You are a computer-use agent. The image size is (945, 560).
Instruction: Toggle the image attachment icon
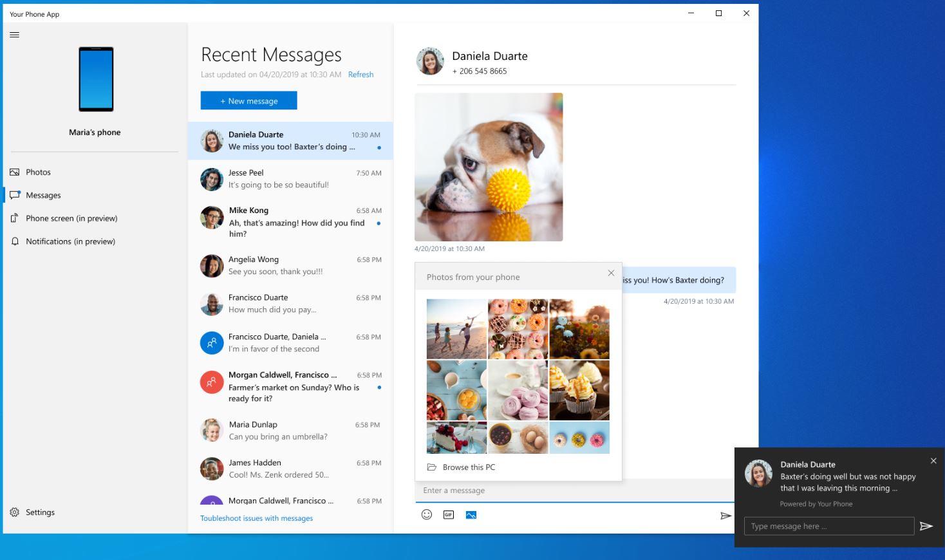[x=471, y=514]
